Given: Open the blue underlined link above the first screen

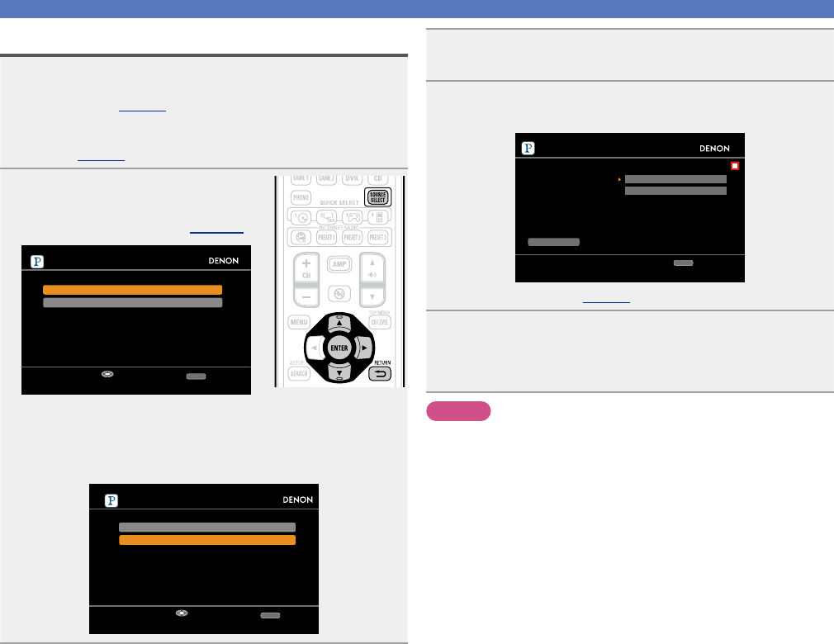Looking at the screenshot, I should [216, 230].
